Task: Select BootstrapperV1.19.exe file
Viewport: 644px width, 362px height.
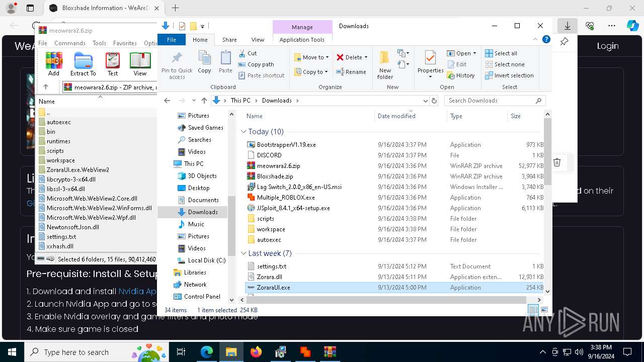Action: [286, 145]
